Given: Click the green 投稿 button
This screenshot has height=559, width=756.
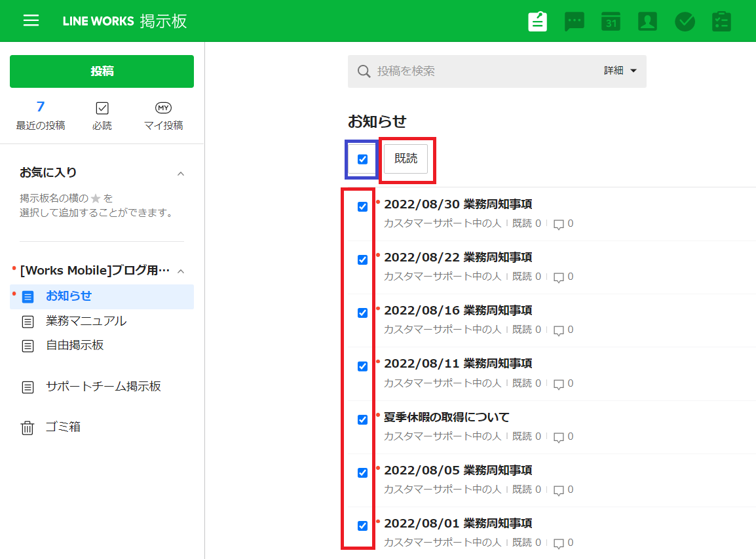Looking at the screenshot, I should (x=102, y=71).
